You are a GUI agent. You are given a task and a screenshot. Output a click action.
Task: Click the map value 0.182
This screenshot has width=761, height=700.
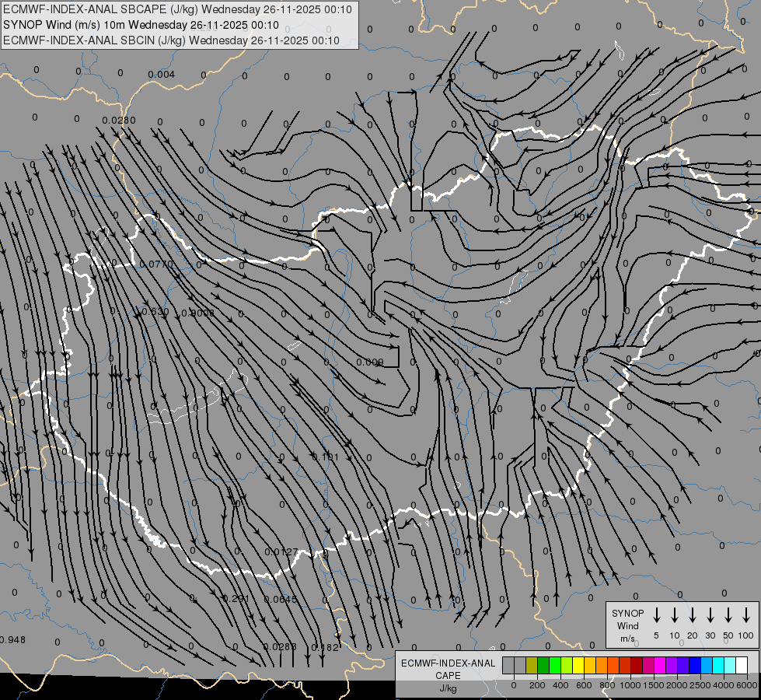325,647
